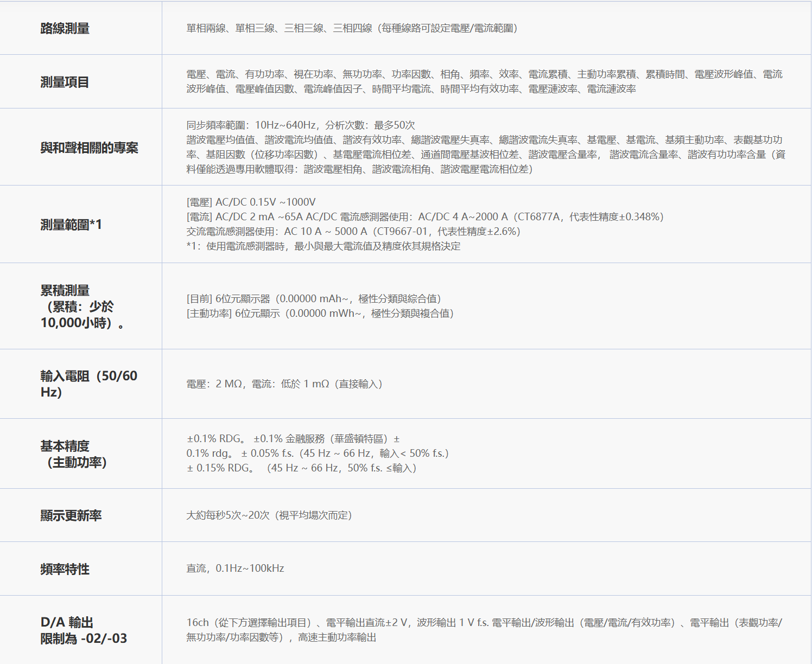Select the 顯示更新率 row label
Viewport: 812px width, 664px height.
coord(71,515)
